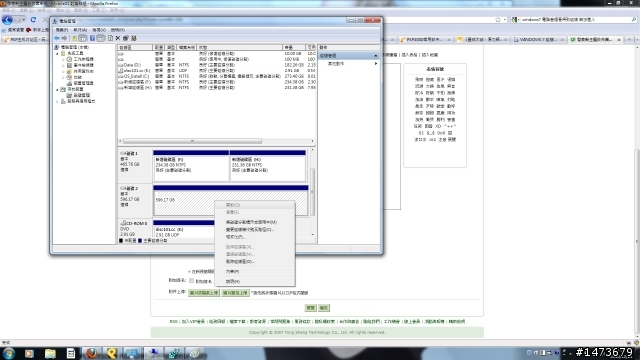Toggle the Show/Hide Console Tree toolbar icon
The height and width of the screenshot is (360, 640).
(82, 38)
